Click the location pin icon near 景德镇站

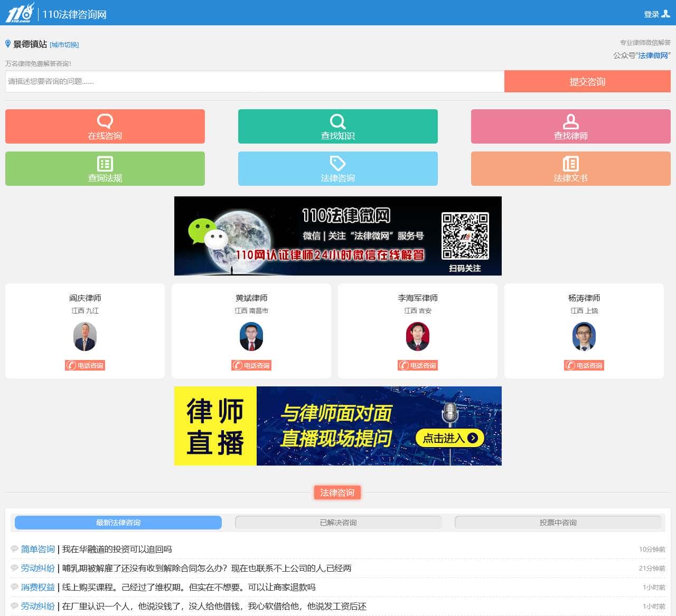click(x=8, y=44)
